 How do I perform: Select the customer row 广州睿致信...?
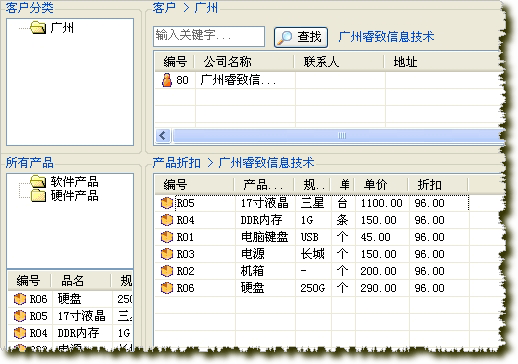point(328,80)
